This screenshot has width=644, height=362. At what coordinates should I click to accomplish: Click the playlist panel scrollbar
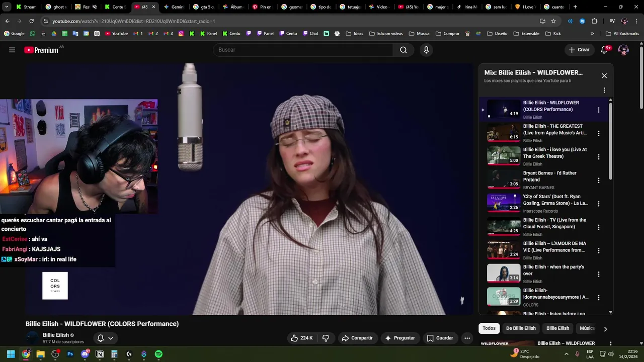(x=611, y=141)
